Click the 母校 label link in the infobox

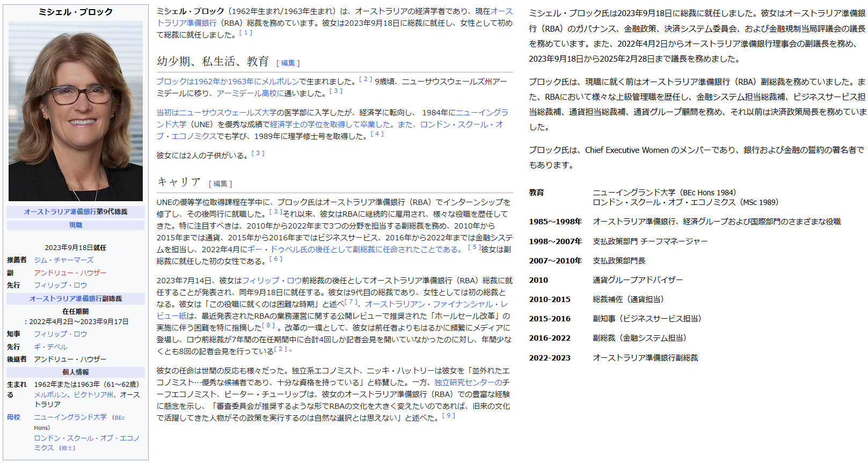click(13, 417)
